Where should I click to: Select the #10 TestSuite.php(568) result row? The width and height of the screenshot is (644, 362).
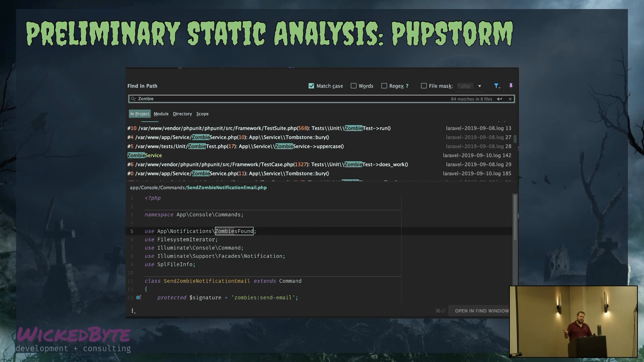pyautogui.click(x=319, y=128)
